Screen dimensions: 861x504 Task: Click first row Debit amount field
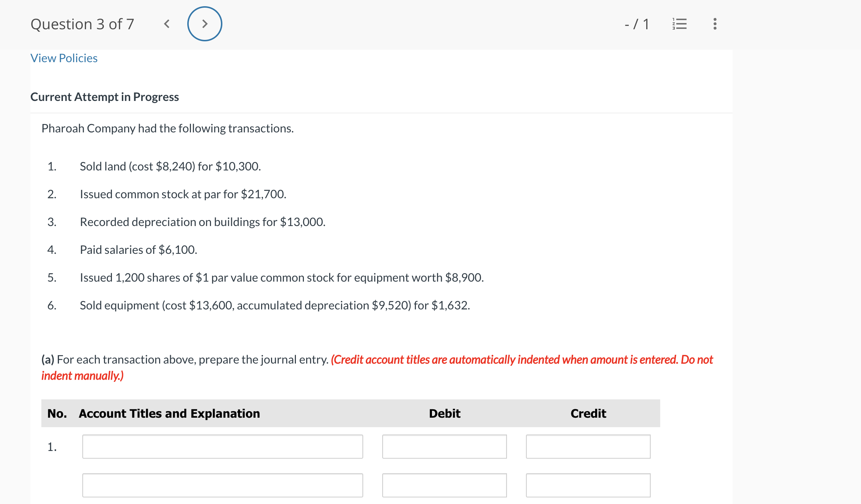click(444, 447)
